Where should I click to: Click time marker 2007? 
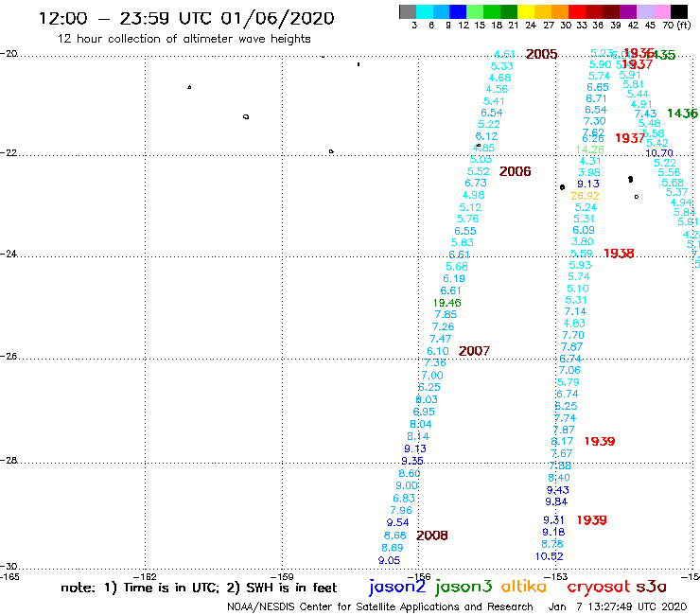tap(474, 351)
